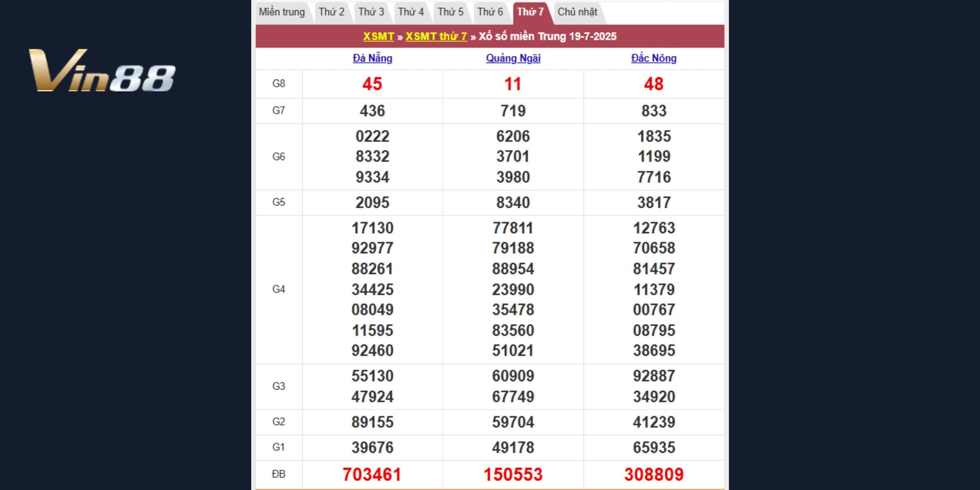Image resolution: width=980 pixels, height=490 pixels.
Task: Select G6 number 9334
Action: click(x=372, y=177)
